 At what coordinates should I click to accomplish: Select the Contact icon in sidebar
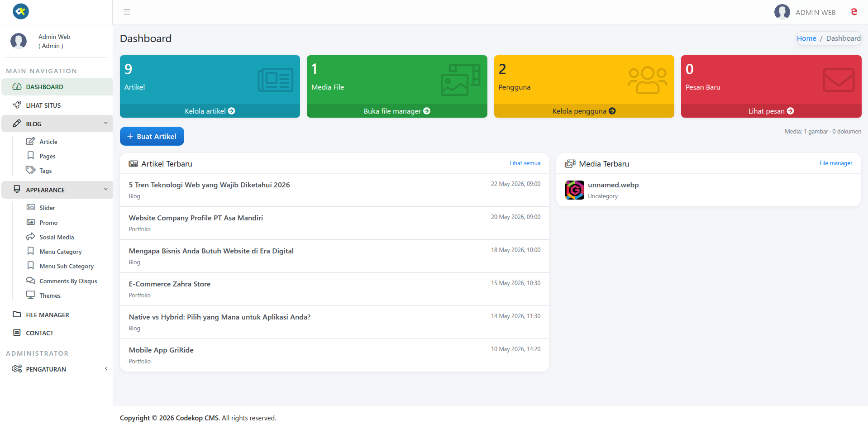click(17, 333)
